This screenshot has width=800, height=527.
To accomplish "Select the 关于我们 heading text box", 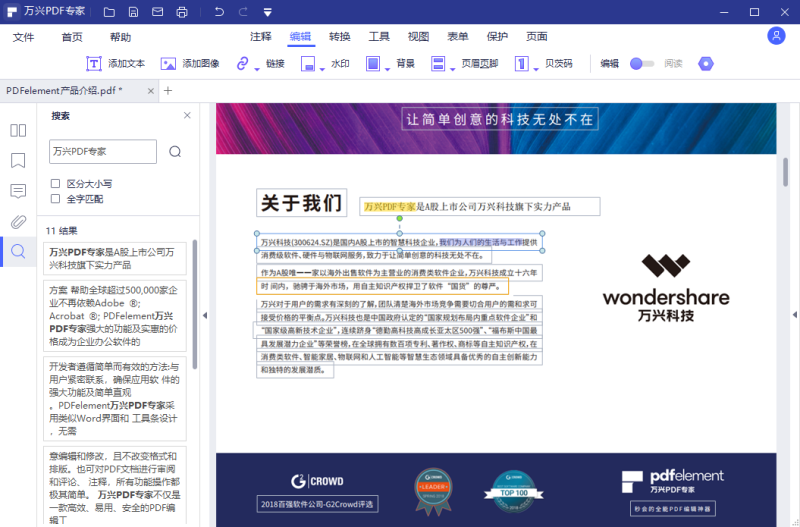I will pyautogui.click(x=302, y=203).
